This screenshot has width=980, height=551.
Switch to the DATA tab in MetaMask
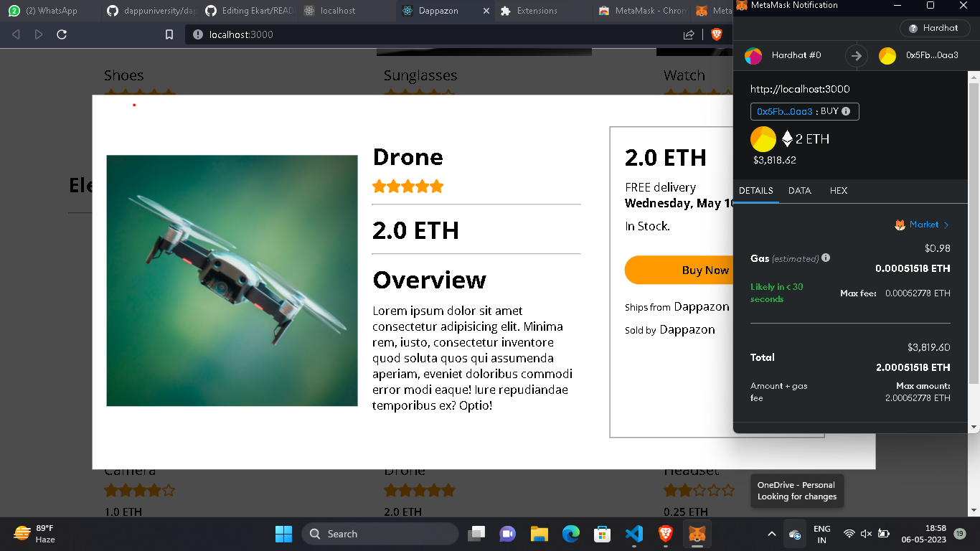point(799,191)
